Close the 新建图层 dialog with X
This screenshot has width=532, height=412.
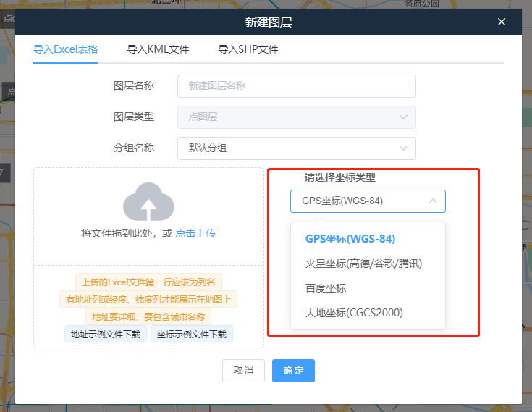point(502,22)
